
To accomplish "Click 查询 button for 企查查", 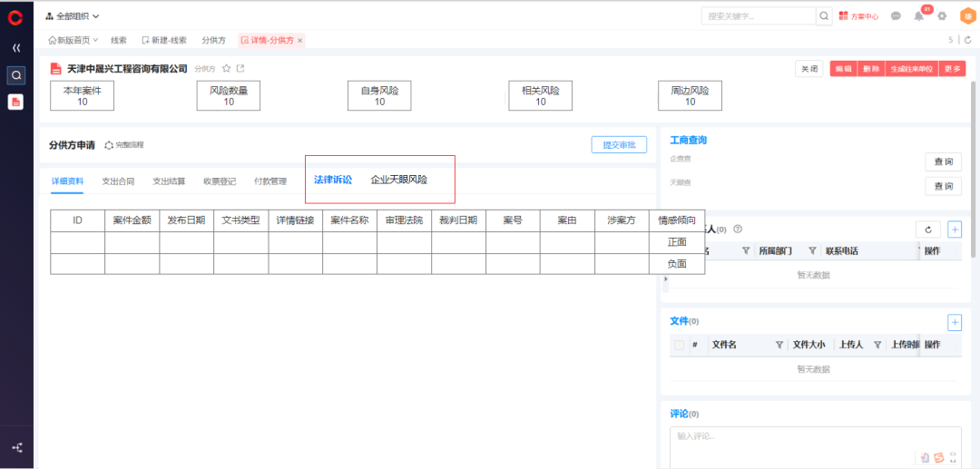I will [943, 161].
